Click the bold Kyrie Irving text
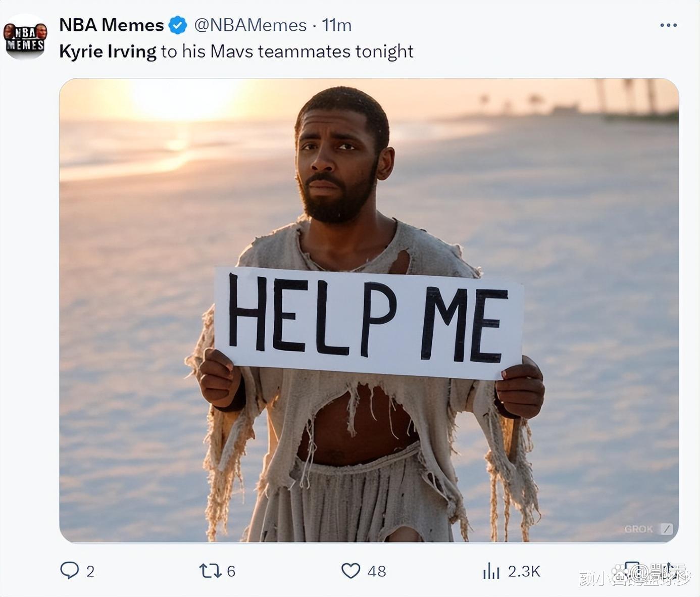This screenshot has width=700, height=597. 108,52
